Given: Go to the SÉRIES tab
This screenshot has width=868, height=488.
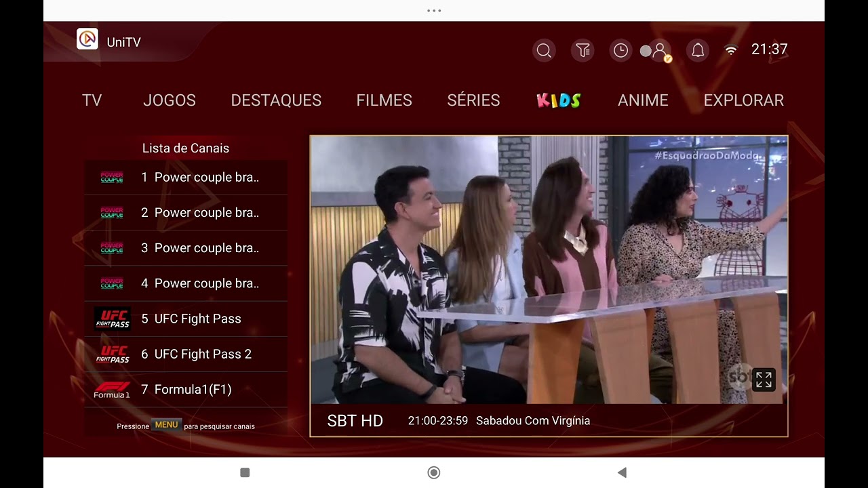Looking at the screenshot, I should click(473, 100).
